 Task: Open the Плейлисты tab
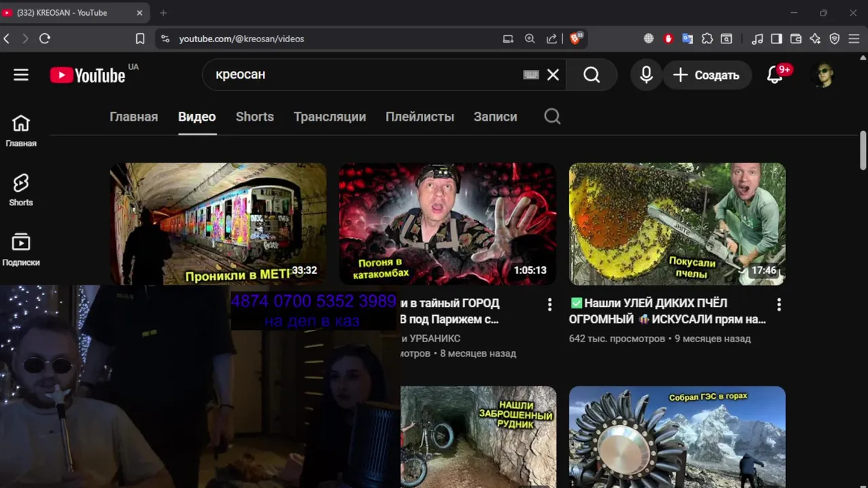click(x=420, y=117)
